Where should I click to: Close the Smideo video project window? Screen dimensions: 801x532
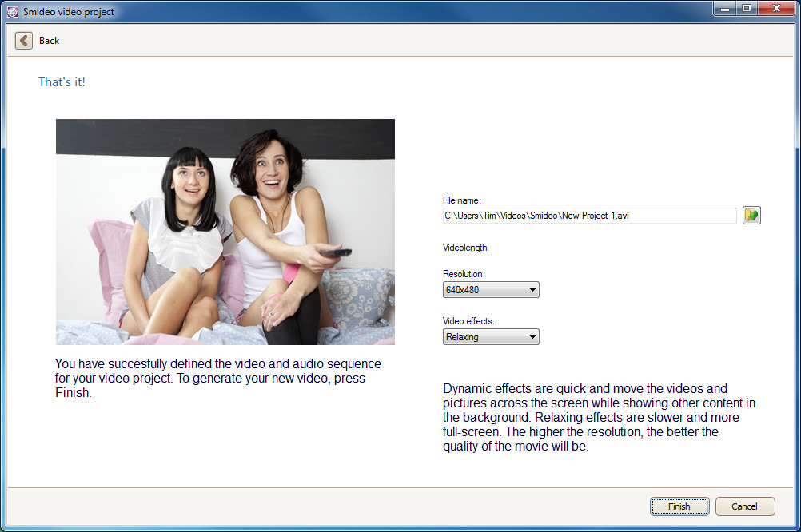(776, 9)
